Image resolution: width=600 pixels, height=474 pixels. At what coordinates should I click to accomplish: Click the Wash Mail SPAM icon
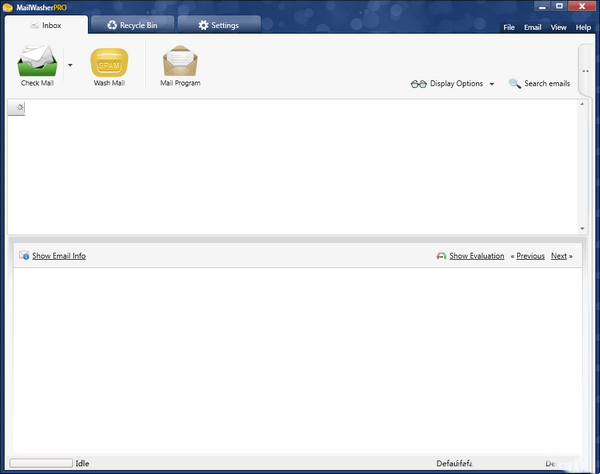pos(110,62)
